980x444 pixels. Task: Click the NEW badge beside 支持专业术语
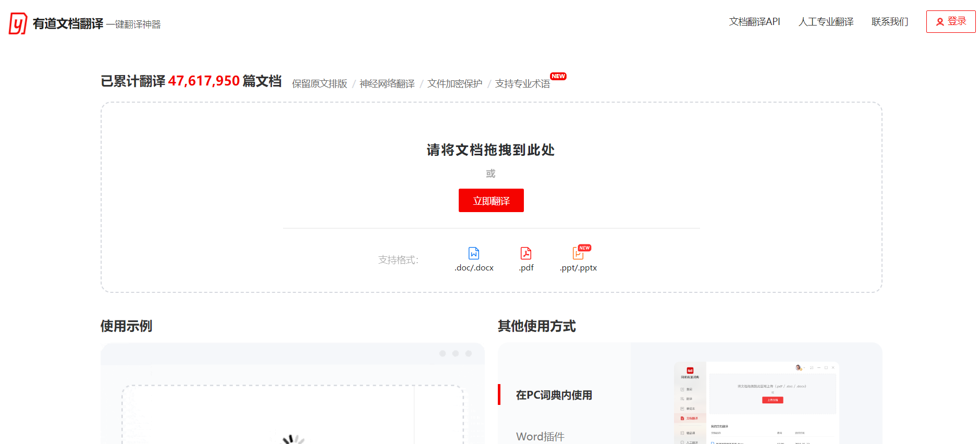[558, 76]
